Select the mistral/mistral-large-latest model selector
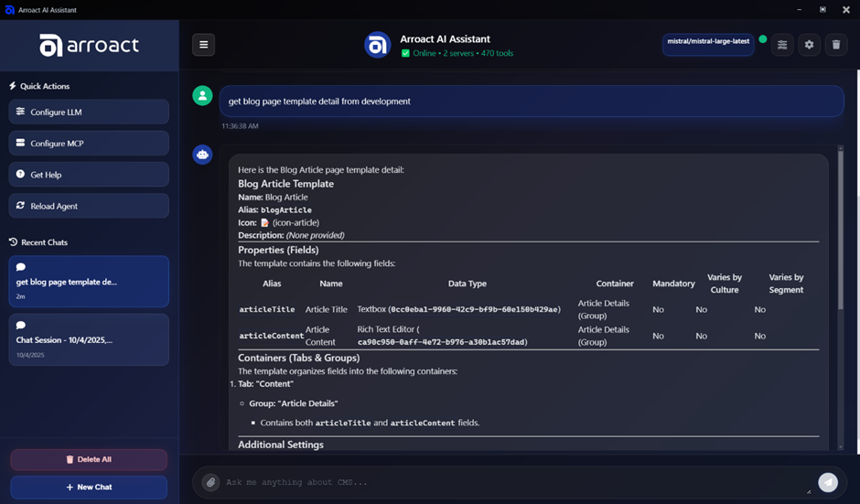860x504 pixels. [x=708, y=45]
